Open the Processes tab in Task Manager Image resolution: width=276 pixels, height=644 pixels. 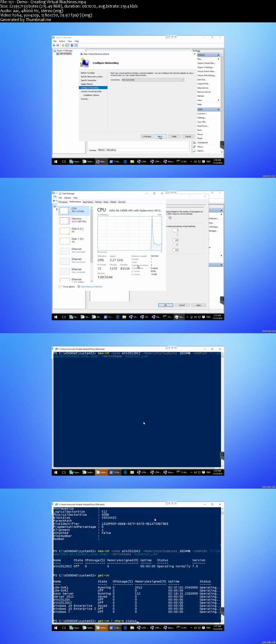pos(63,202)
